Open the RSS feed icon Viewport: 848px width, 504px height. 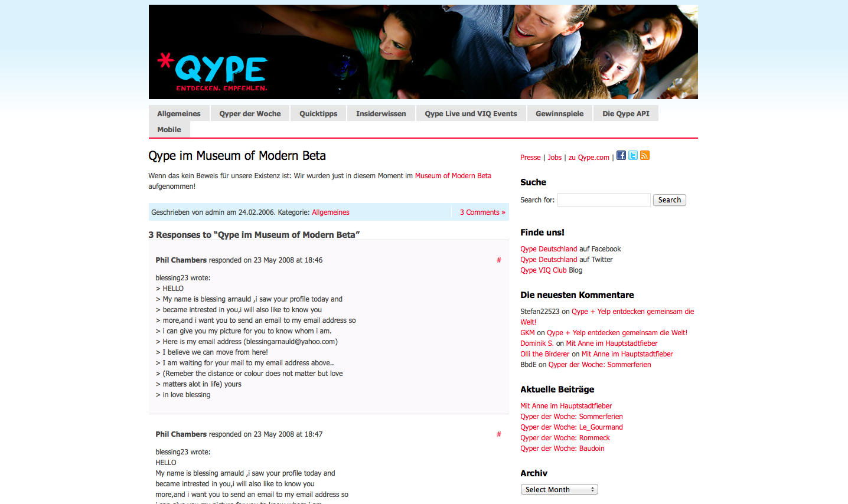(x=644, y=155)
